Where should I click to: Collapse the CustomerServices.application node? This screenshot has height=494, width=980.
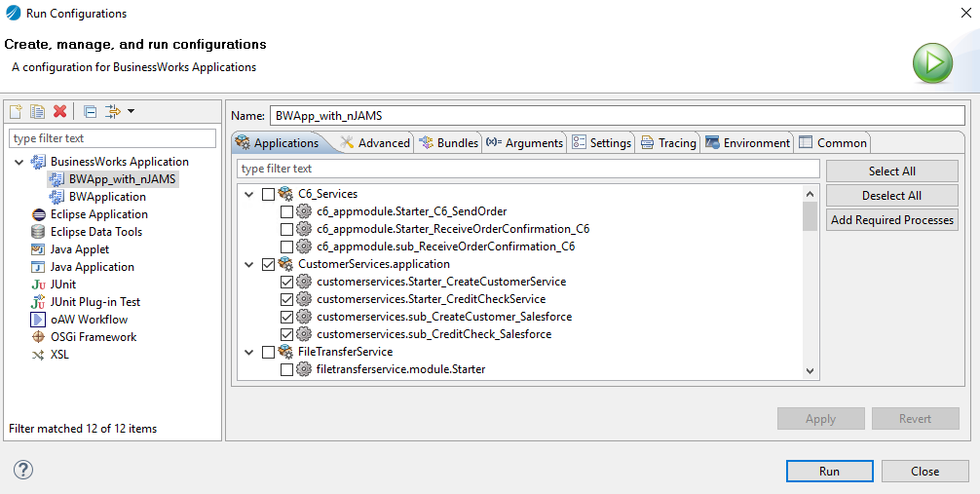(x=248, y=264)
